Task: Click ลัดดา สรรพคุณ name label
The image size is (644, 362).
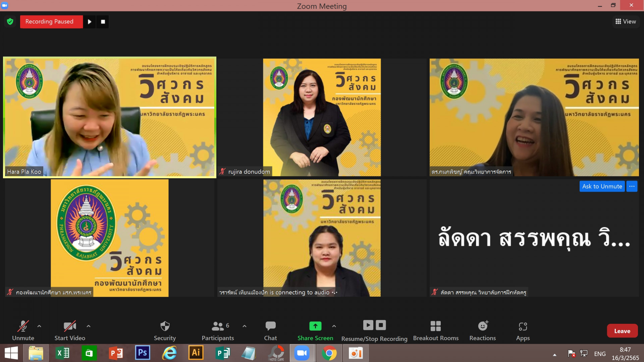Action: (x=483, y=292)
